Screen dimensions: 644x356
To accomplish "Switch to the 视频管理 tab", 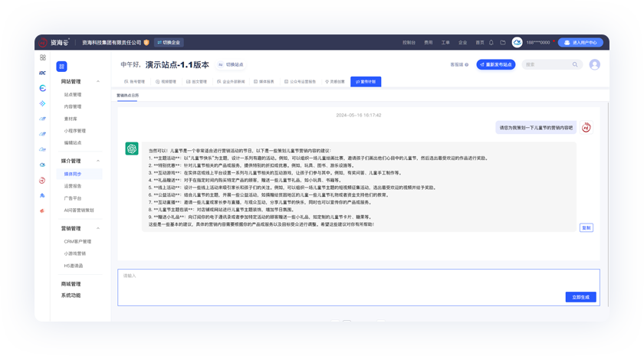I will [x=166, y=81].
